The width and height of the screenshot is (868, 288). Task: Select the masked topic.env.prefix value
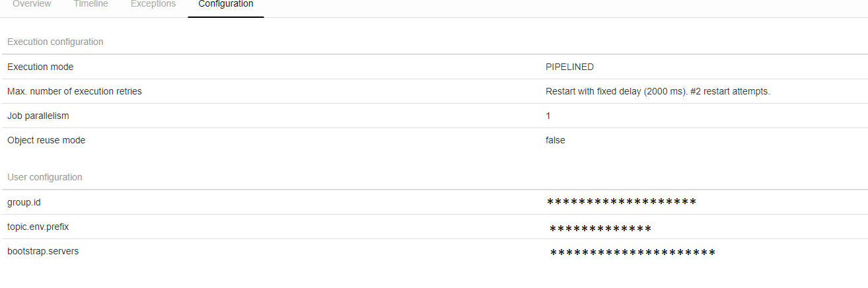(x=600, y=229)
